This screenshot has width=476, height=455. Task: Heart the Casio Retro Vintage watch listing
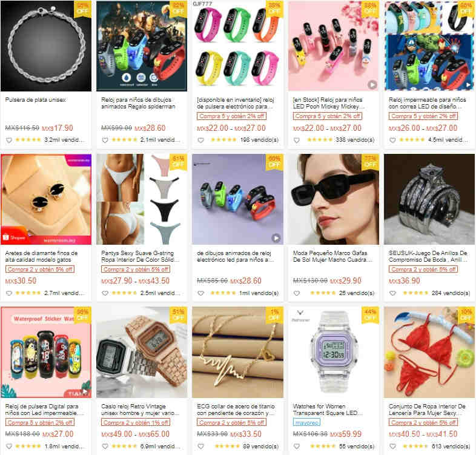tap(105, 447)
